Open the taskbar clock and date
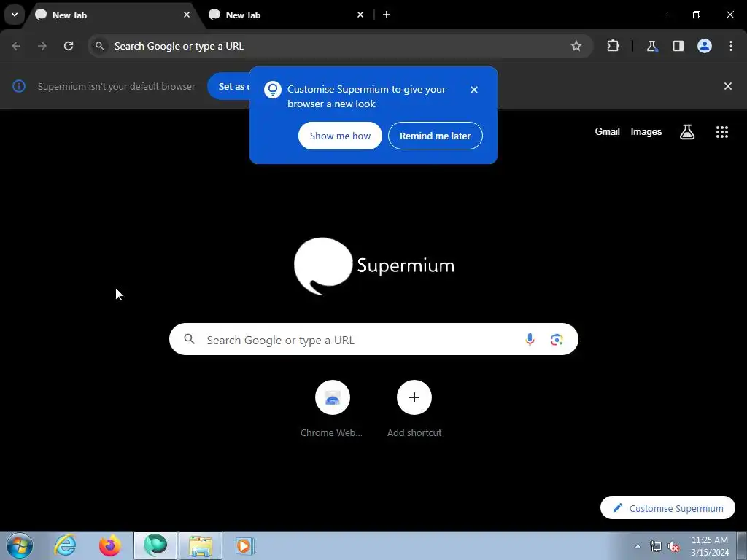Screen dimensions: 747x560 click(x=709, y=546)
